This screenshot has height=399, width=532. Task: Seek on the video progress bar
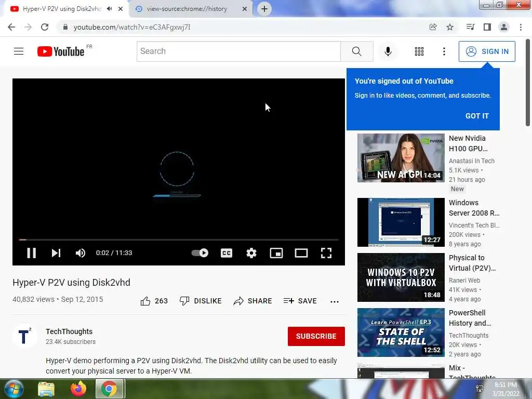[179, 240]
